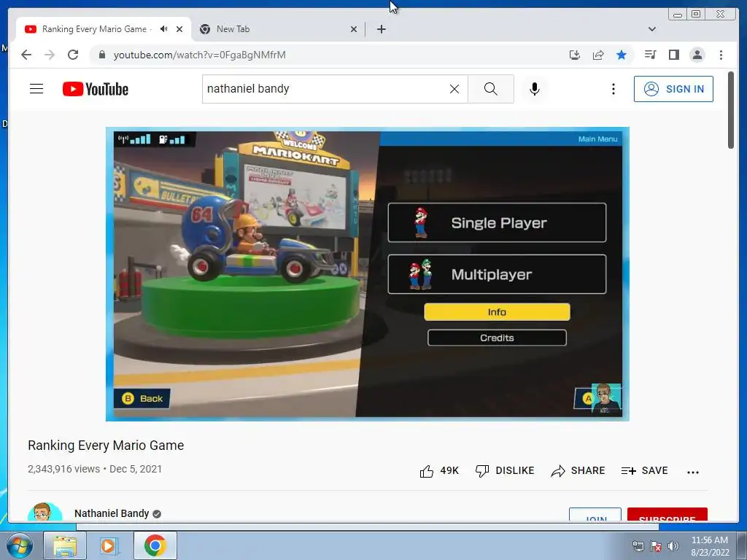
Task: Click the address bar URL
Action: [200, 55]
